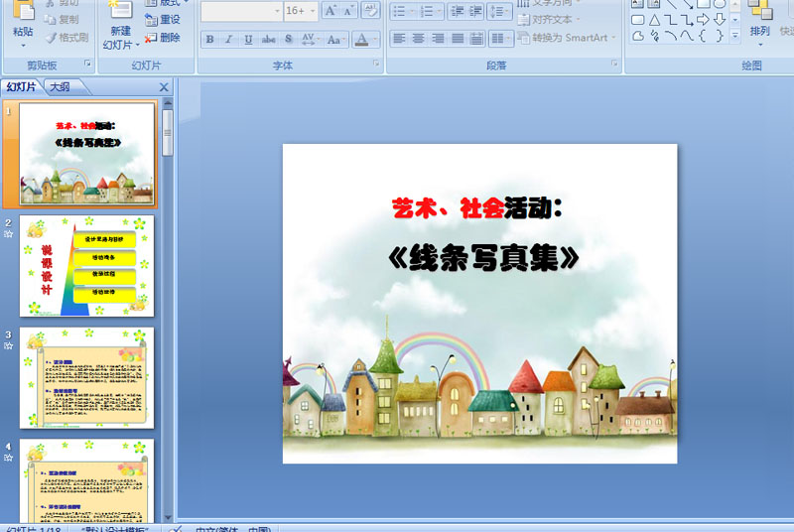Increase the list indent level

tap(475, 11)
